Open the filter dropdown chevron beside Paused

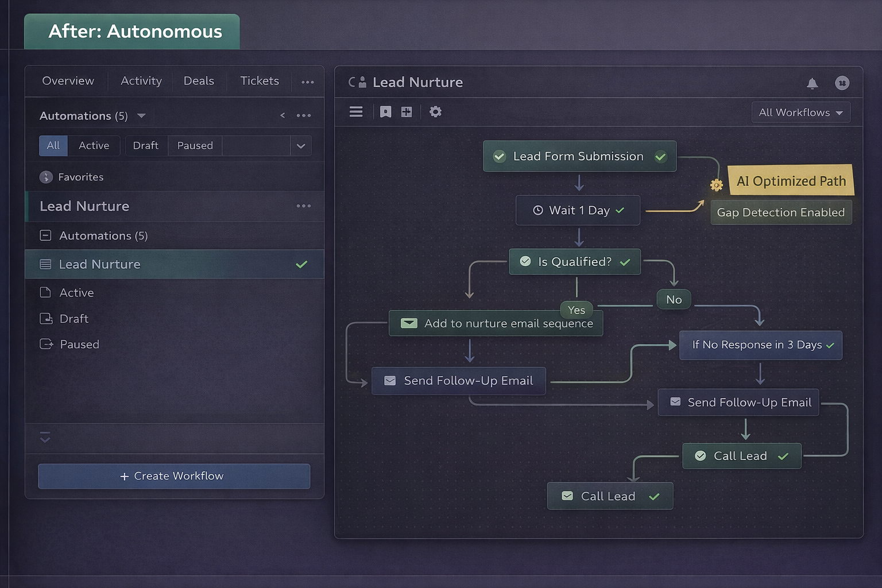pyautogui.click(x=300, y=146)
